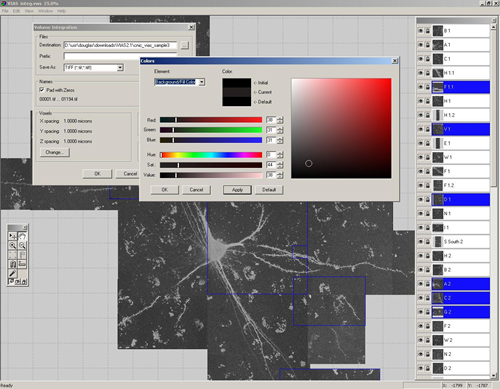Select the hand pan tool in the toolbox

pos(22,236)
